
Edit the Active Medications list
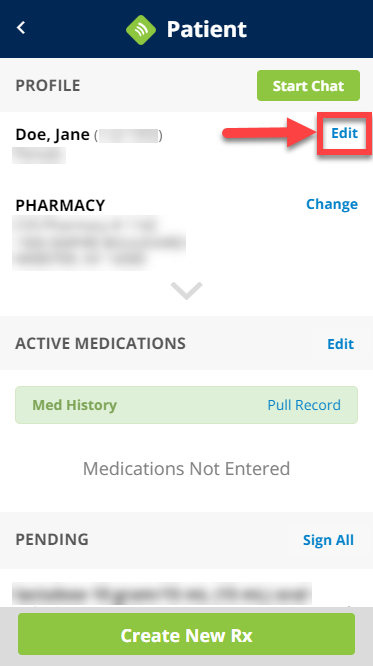340,344
